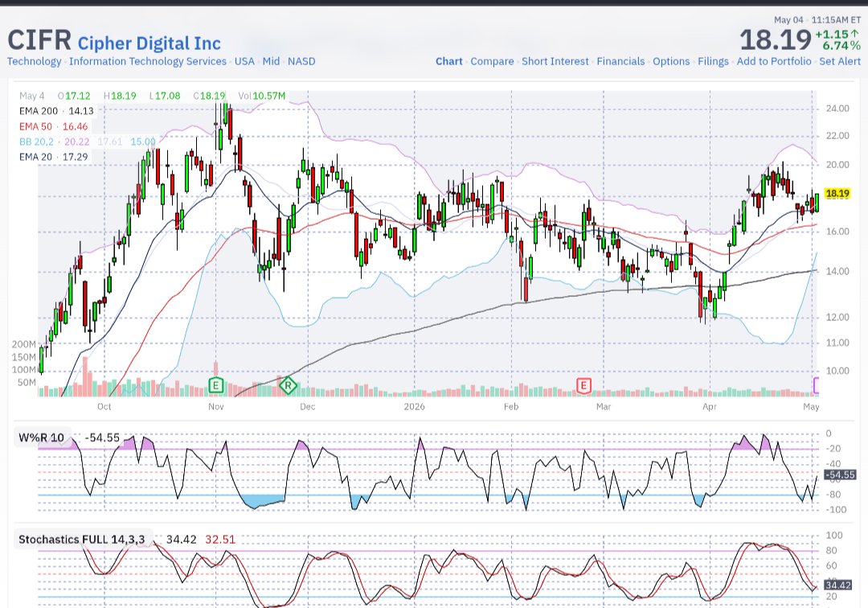The height and width of the screenshot is (608, 868).
Task: Open Short Interest page
Action: 555,61
